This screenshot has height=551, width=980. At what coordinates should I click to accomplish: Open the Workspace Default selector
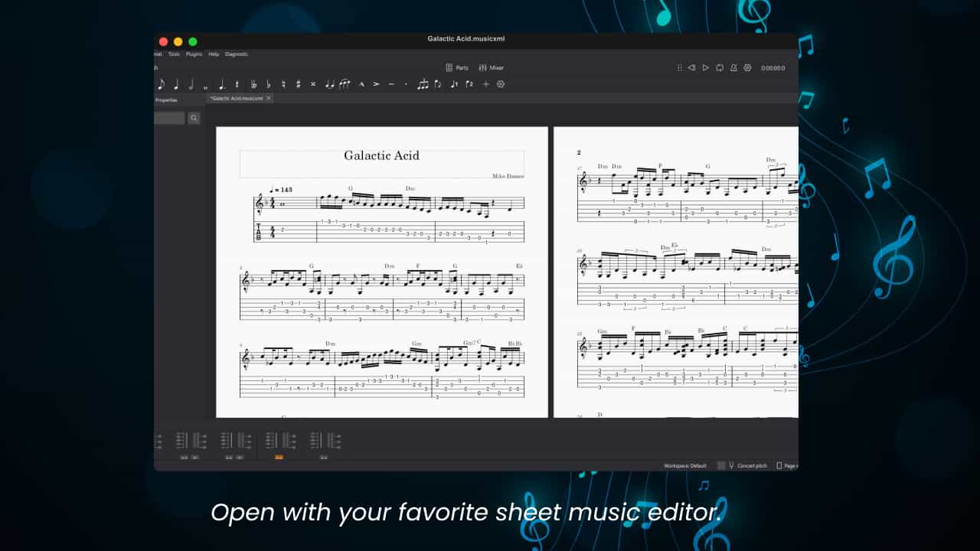pos(687,465)
